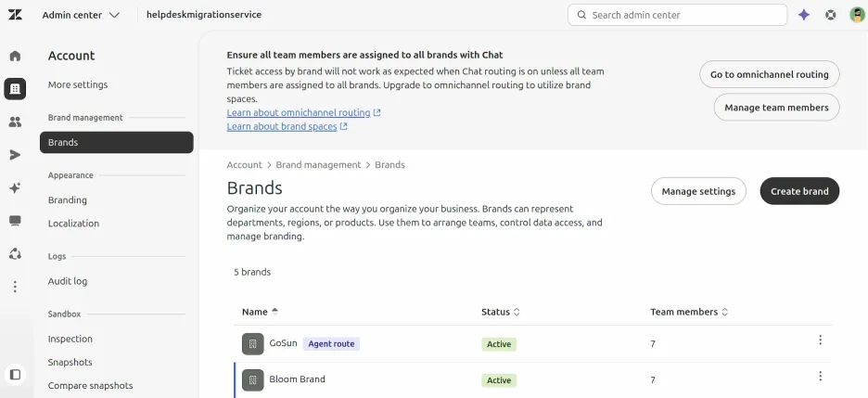Click external link icon after omnichannel routing

coord(377,113)
